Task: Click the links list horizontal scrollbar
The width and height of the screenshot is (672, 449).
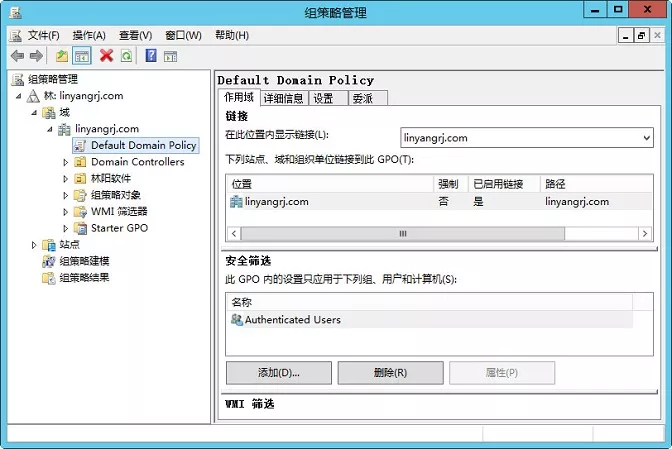Action: pos(402,233)
